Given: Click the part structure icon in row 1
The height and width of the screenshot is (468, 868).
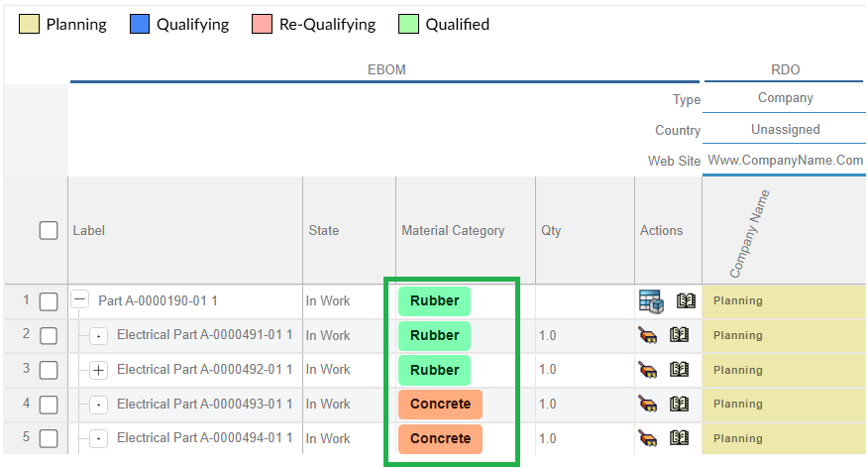Looking at the screenshot, I should pos(650,301).
